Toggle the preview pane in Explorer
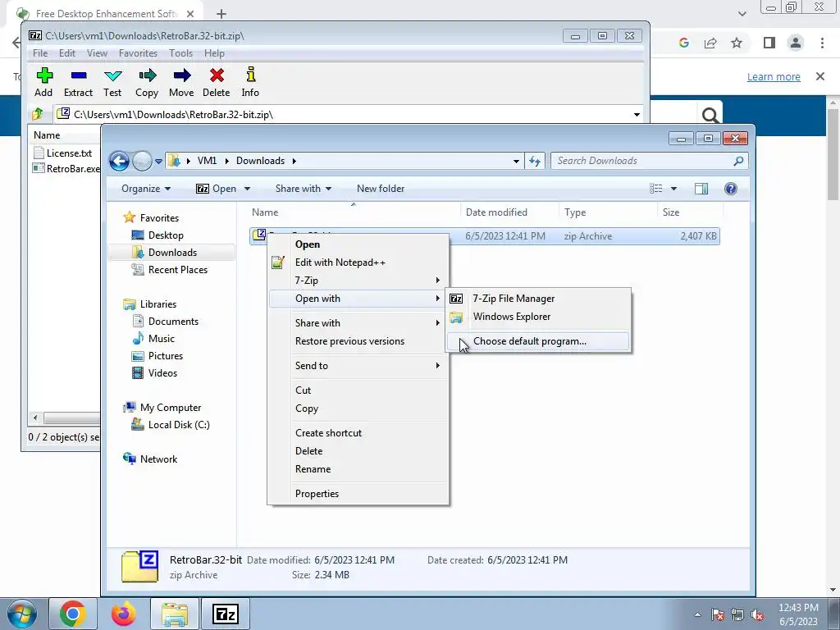The width and height of the screenshot is (840, 630). point(701,189)
